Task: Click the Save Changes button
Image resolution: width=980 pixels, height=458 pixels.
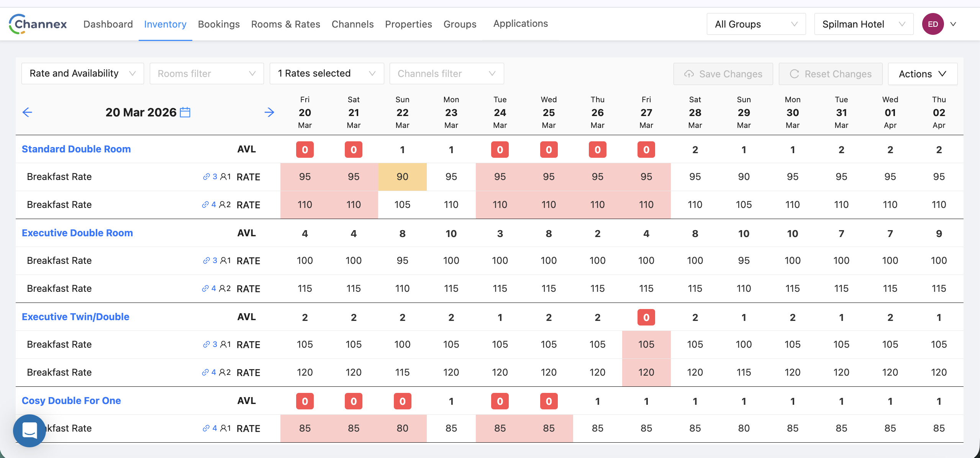Action: 723,74
